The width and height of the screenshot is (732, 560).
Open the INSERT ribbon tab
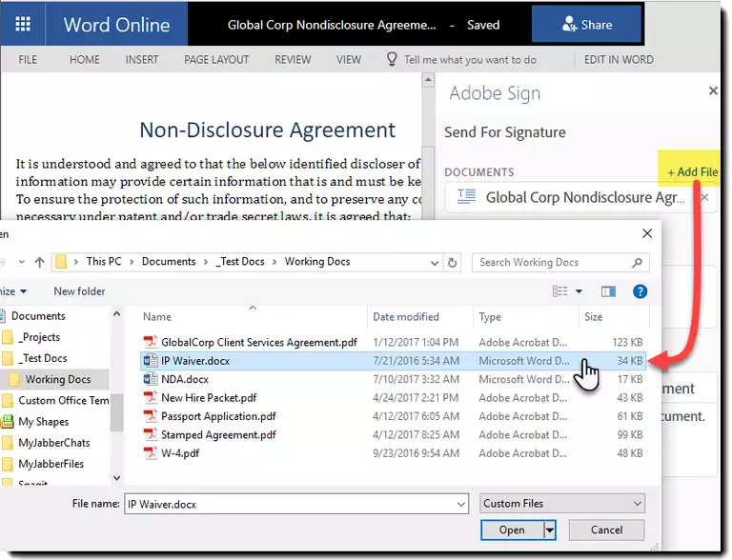[142, 59]
